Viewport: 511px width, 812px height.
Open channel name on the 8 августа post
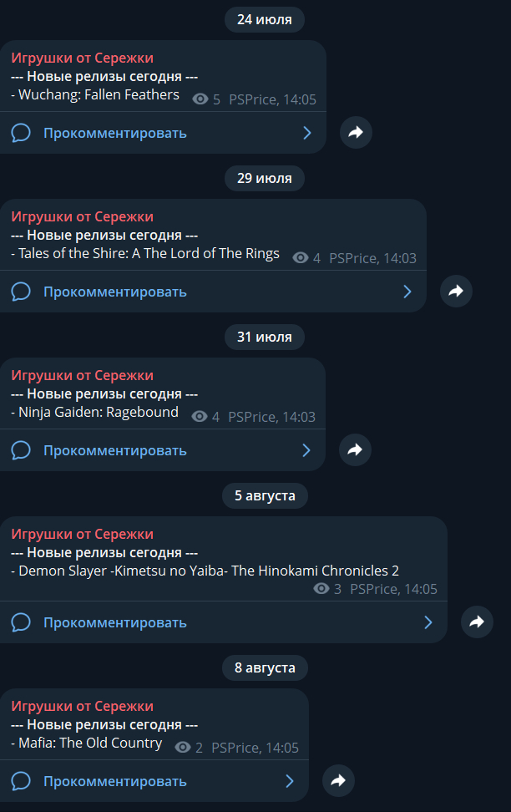tap(82, 706)
